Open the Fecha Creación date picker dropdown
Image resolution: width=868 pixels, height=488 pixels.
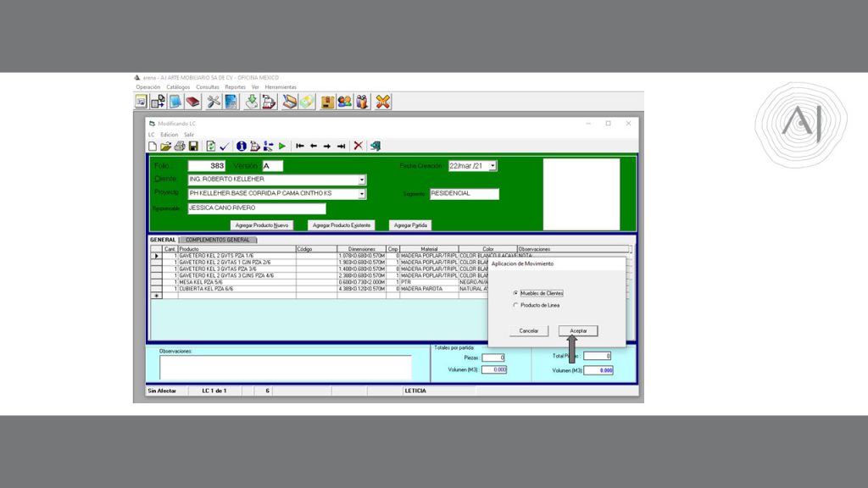tap(492, 166)
